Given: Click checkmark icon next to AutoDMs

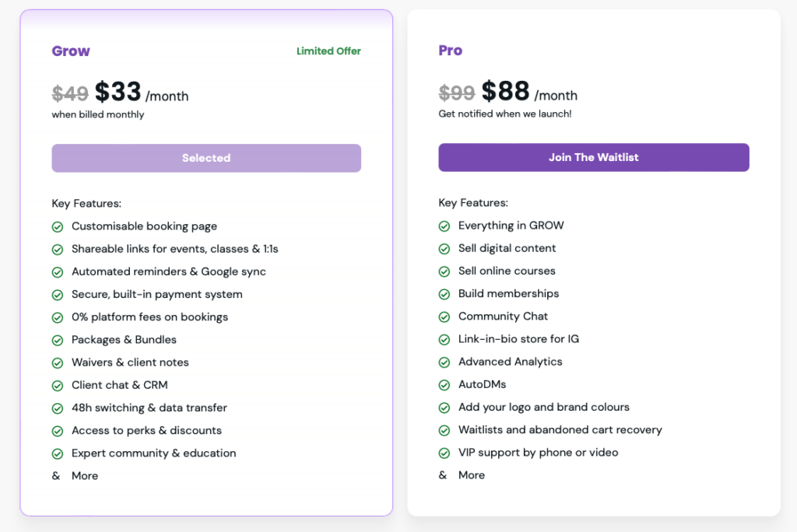Looking at the screenshot, I should coord(444,385).
